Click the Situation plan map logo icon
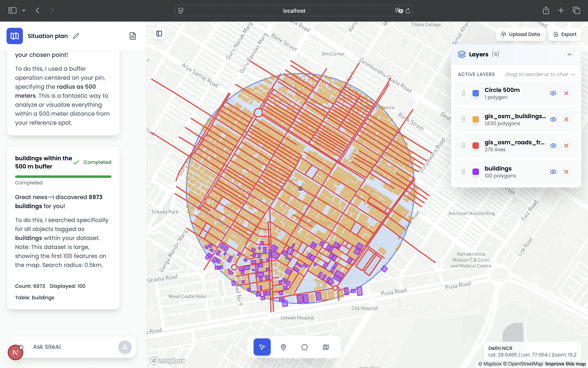This screenshot has width=588, height=368. (x=14, y=36)
